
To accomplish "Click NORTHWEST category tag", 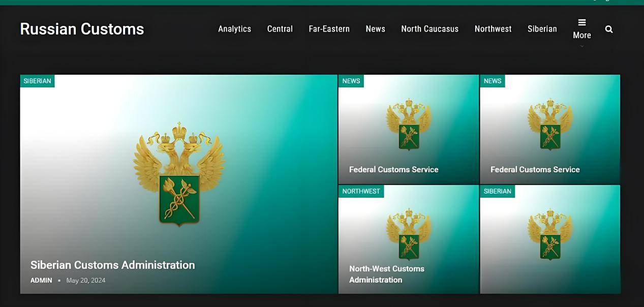I will 361,191.
